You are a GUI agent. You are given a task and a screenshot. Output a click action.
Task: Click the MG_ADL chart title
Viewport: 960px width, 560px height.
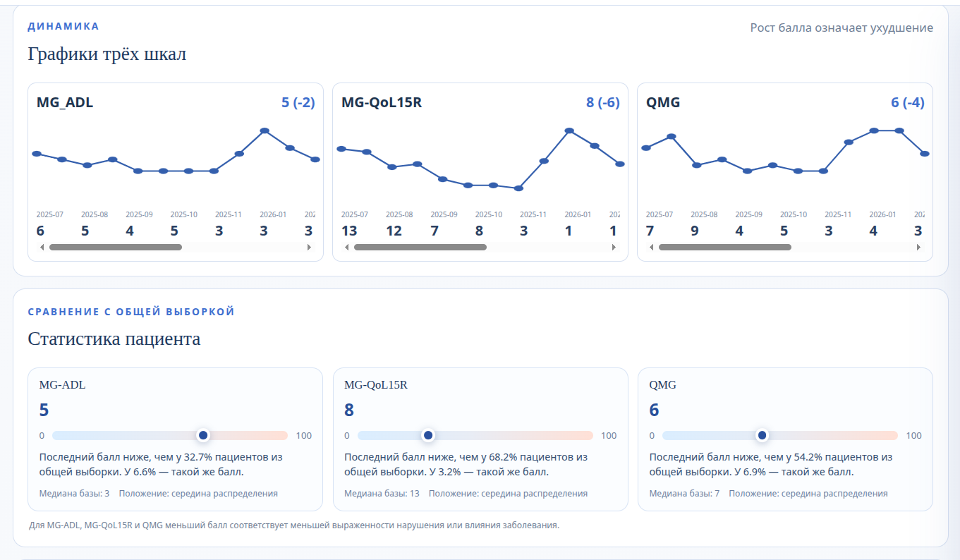(65, 103)
